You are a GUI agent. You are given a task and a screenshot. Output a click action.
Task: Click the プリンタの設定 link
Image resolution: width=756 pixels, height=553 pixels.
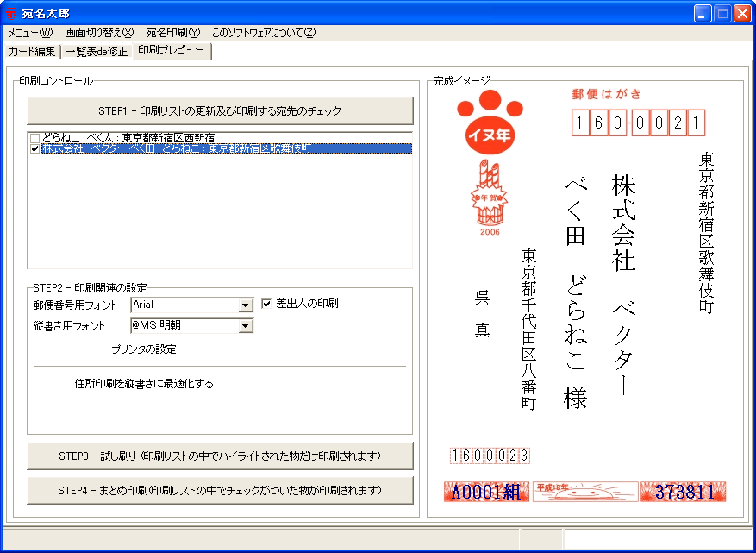pyautogui.click(x=144, y=349)
